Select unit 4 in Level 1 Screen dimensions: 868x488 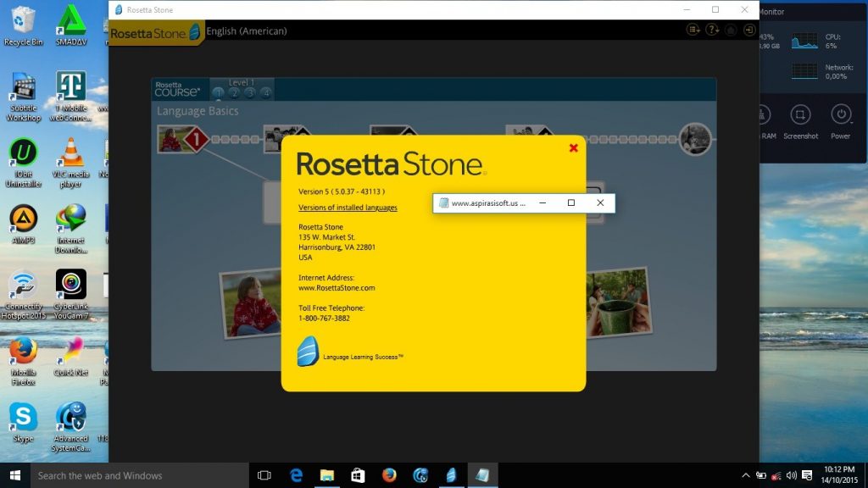[266, 93]
